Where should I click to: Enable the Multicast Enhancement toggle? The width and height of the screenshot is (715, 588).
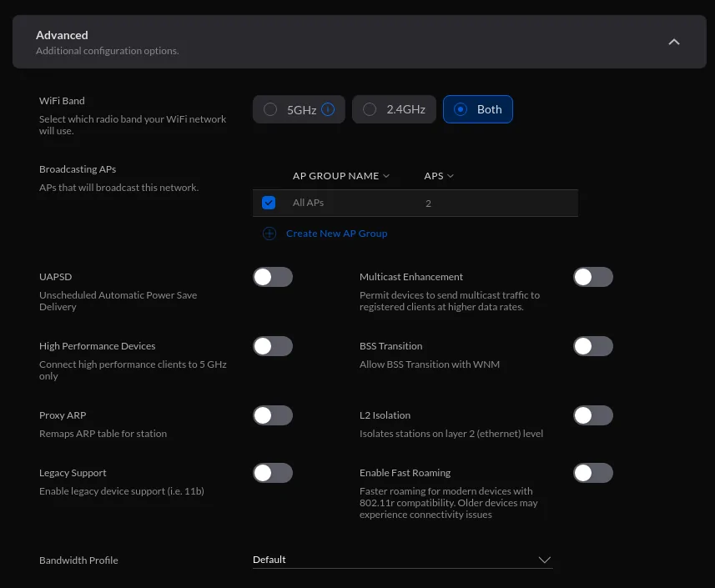pyautogui.click(x=593, y=277)
